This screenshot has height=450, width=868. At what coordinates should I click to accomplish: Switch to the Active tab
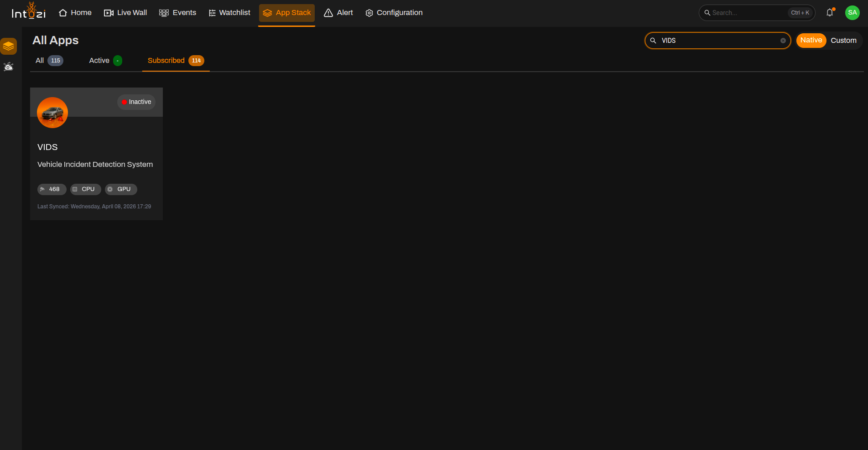[105, 61]
